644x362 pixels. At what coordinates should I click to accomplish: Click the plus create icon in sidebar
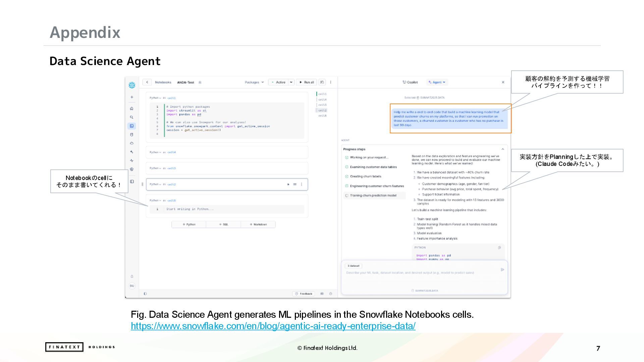tap(132, 97)
